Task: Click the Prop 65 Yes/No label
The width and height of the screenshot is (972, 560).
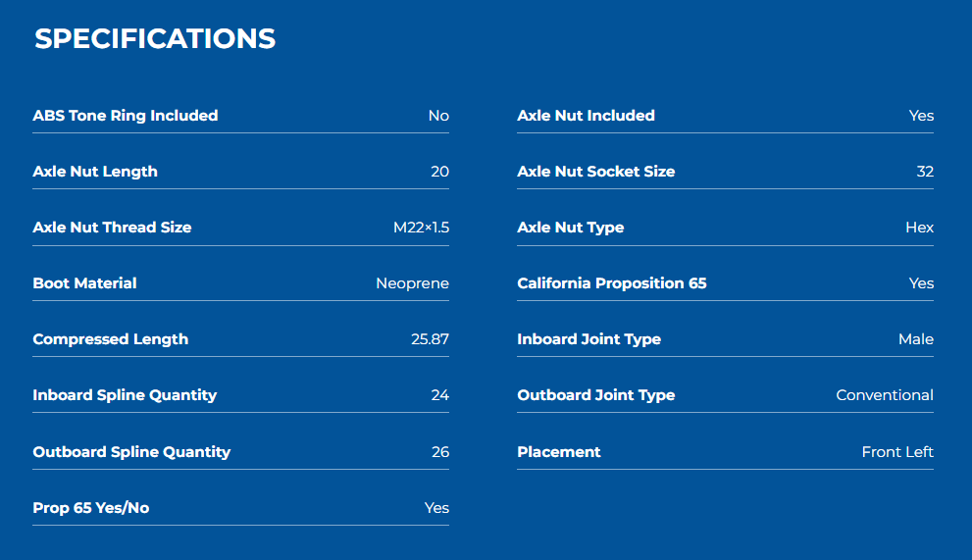Action: pyautogui.click(x=91, y=507)
